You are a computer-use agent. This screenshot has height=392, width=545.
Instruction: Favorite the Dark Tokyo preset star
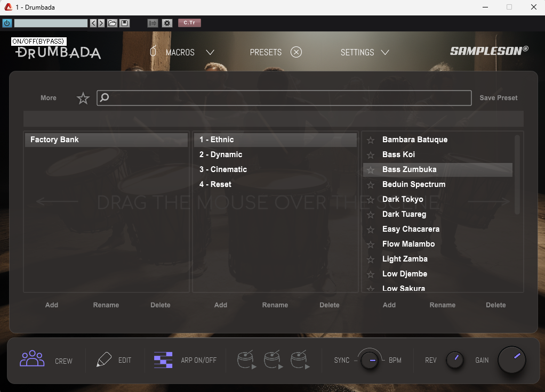[371, 200]
